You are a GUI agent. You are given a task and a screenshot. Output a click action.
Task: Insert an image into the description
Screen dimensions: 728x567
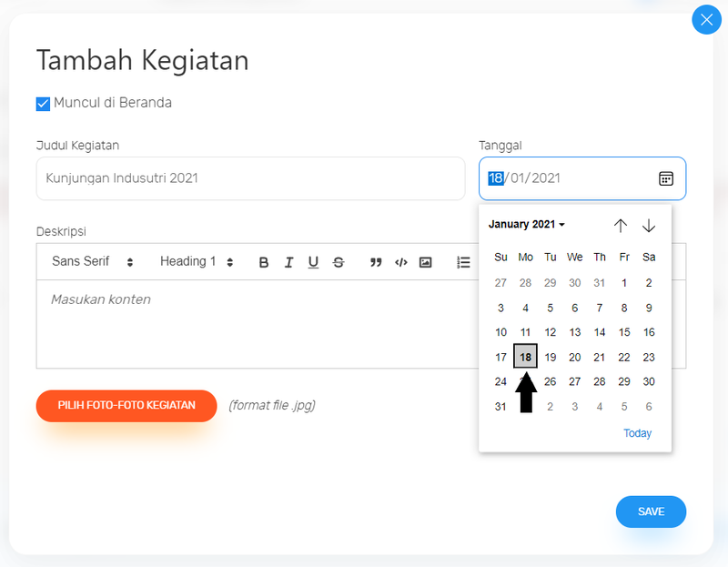point(425,262)
